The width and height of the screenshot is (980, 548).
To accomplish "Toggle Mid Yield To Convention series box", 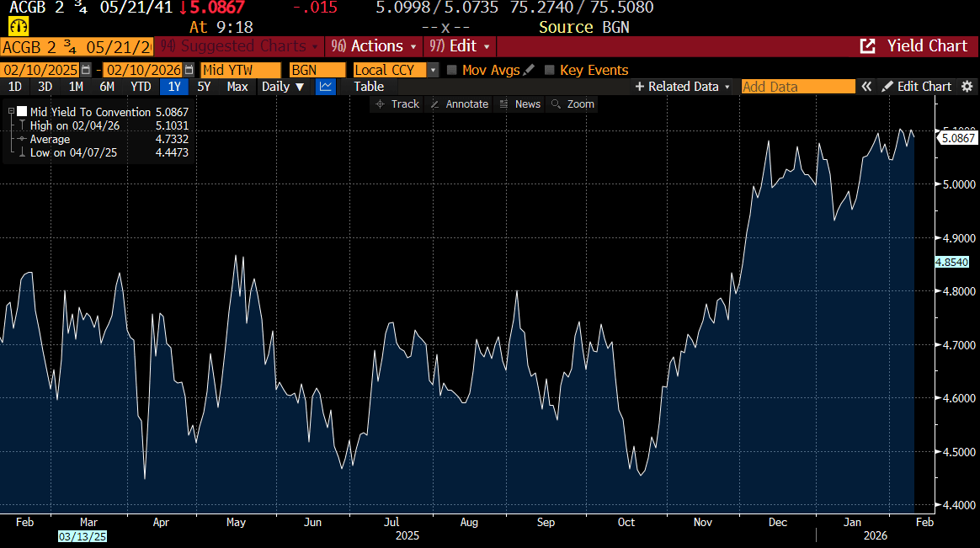I will tap(22, 112).
